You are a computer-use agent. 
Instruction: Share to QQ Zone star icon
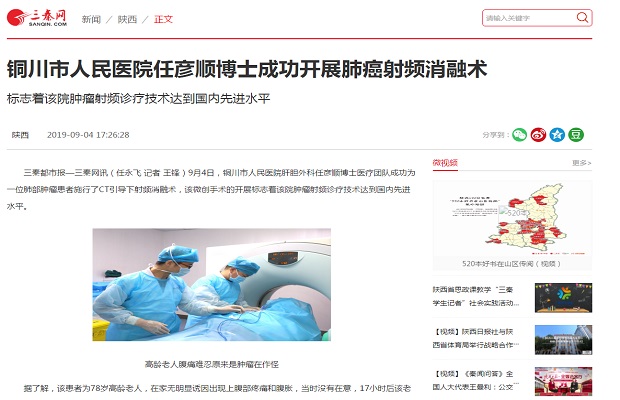[557, 135]
